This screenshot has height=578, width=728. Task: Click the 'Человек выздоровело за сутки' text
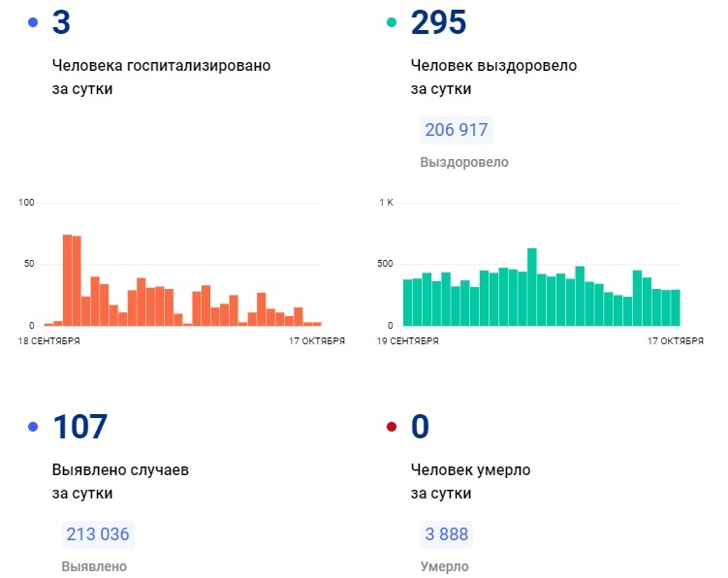(x=493, y=78)
